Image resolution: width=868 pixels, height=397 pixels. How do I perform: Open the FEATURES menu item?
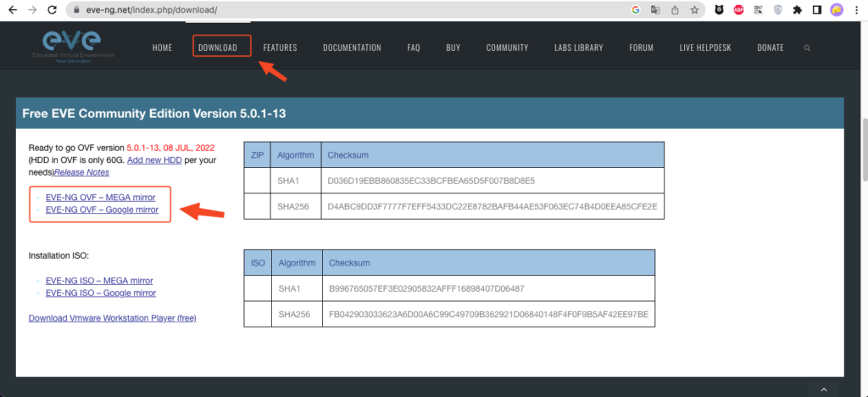tap(280, 48)
